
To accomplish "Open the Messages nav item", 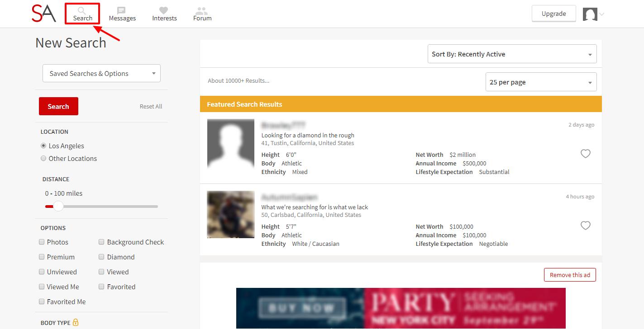I will click(x=122, y=14).
